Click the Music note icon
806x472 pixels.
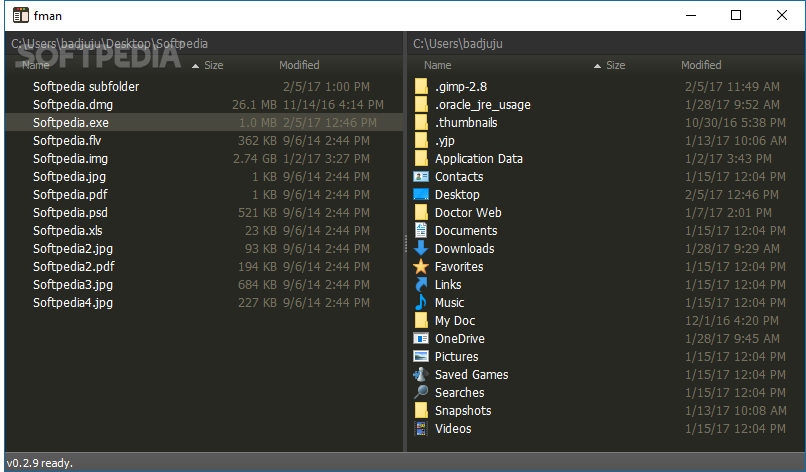[421, 302]
